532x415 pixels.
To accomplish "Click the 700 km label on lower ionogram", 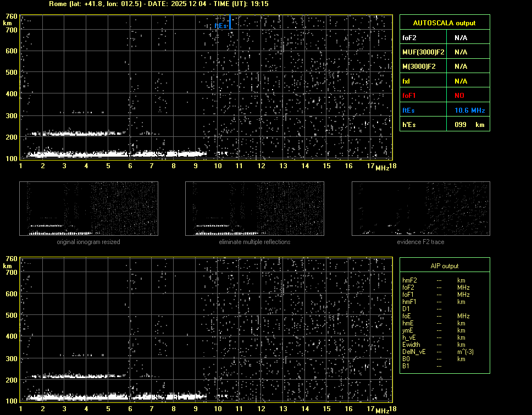I will (12, 272).
